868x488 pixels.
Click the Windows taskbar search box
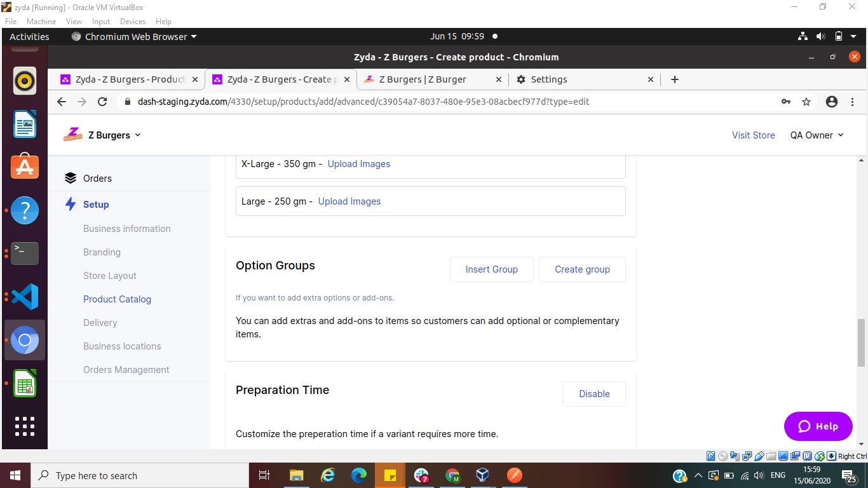(x=140, y=475)
